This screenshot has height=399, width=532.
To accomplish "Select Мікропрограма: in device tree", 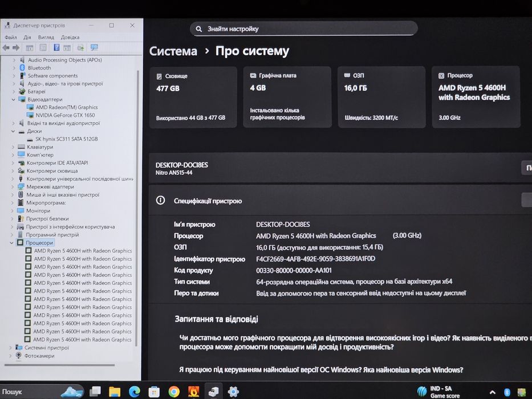I will 46,203.
